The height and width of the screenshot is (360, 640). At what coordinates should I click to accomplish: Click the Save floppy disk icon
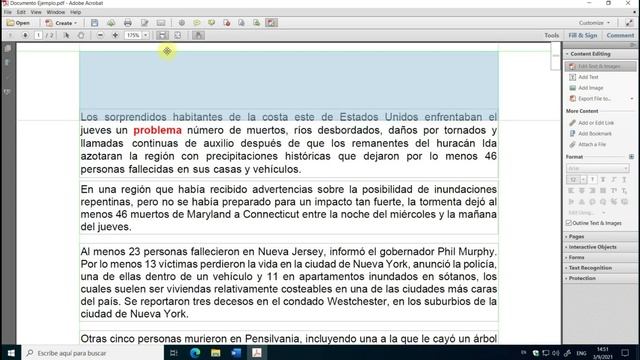pos(95,23)
